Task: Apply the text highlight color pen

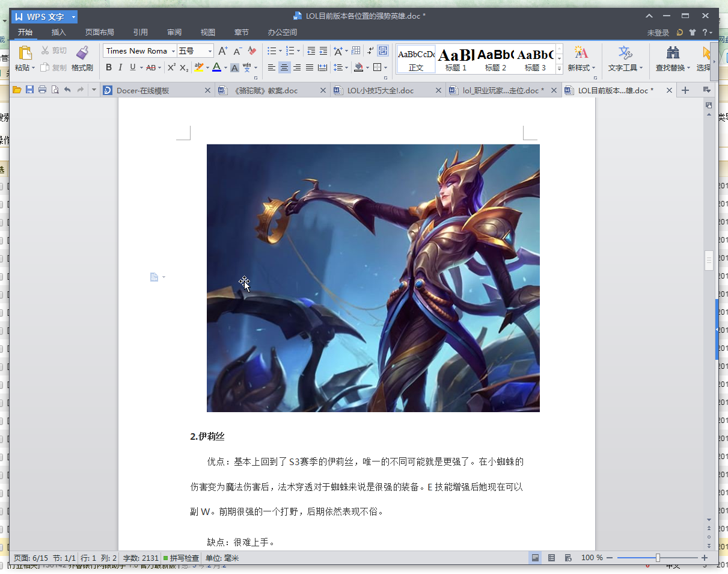Action: click(x=198, y=67)
